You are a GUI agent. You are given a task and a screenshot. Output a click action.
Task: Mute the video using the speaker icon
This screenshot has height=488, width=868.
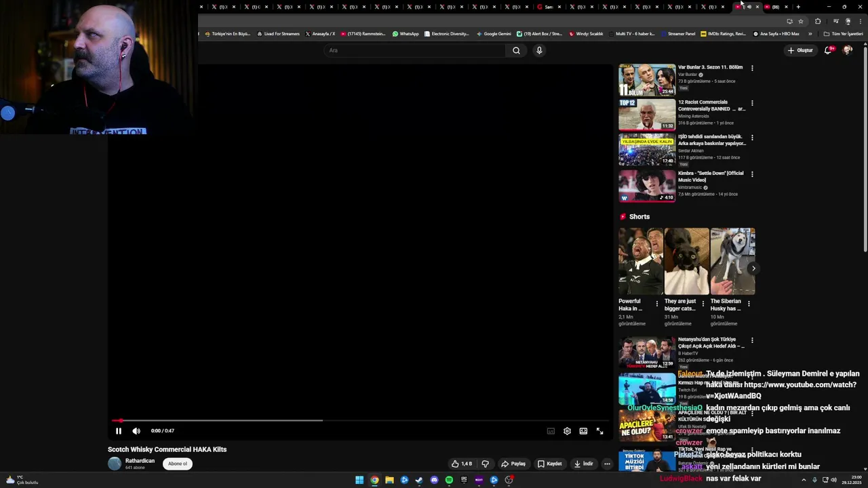tap(136, 431)
